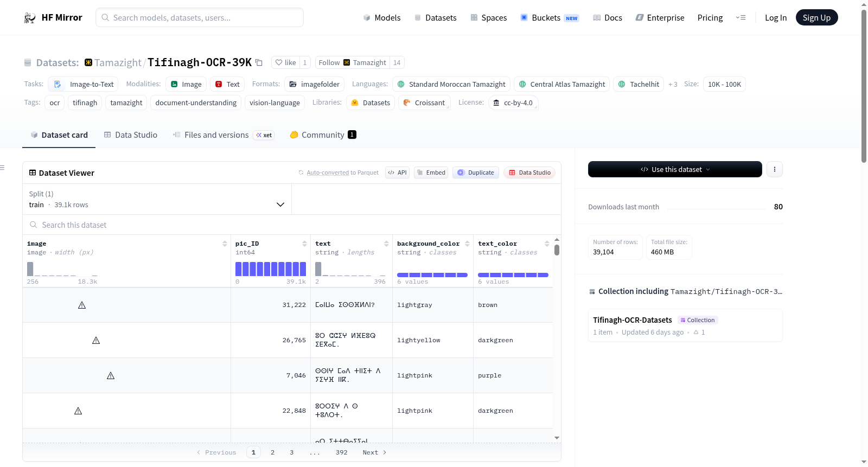
Task: Click the Auto-converted refresh icon
Action: tap(301, 173)
